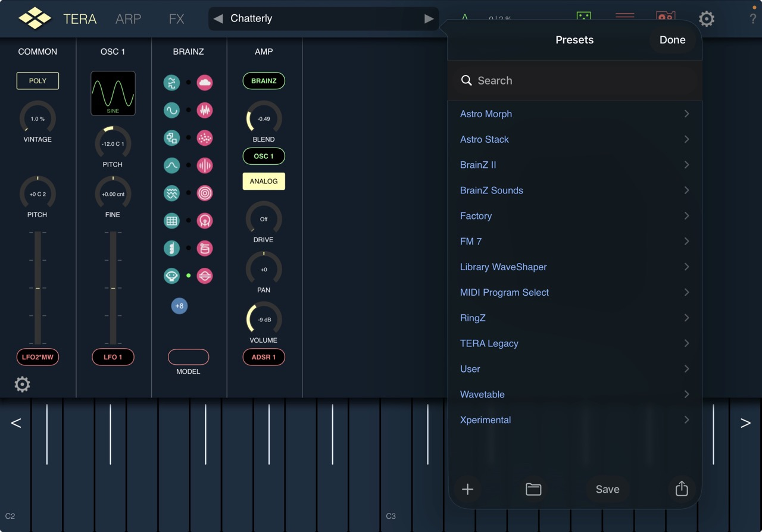
Task: Open the COMMON section gear settings
Action: click(22, 384)
